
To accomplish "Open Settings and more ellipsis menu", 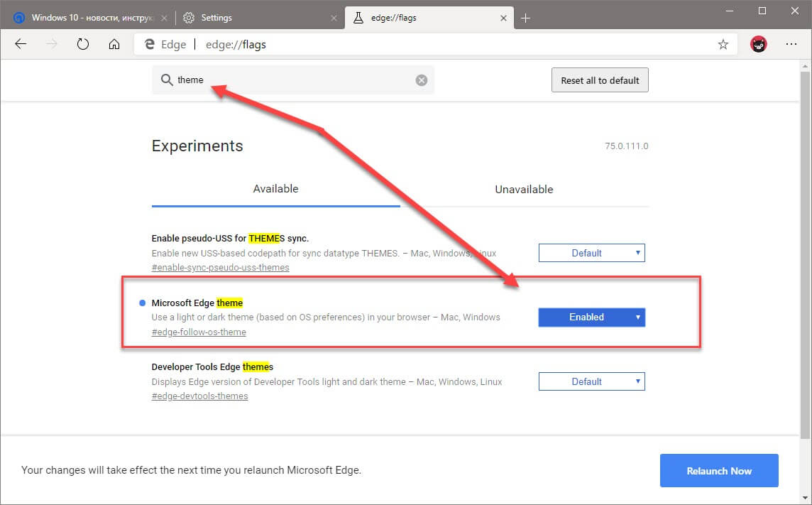I will tap(791, 45).
